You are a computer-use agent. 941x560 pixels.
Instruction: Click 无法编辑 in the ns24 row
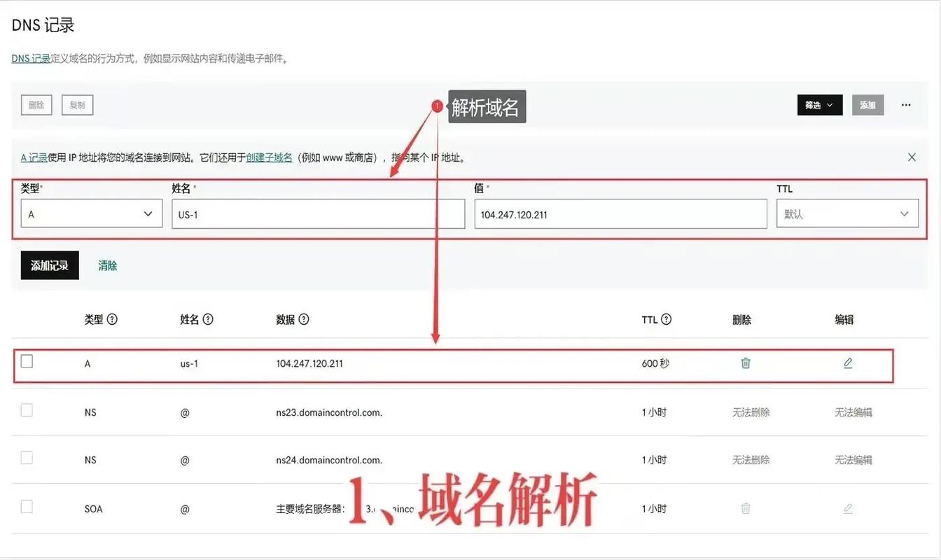pyautogui.click(x=853, y=460)
